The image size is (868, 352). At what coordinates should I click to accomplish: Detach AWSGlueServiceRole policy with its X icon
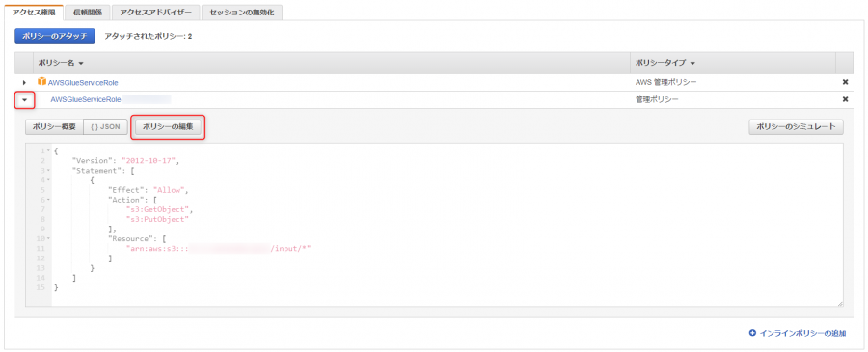click(845, 82)
